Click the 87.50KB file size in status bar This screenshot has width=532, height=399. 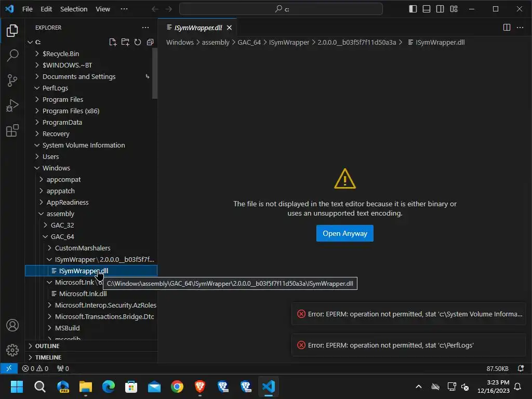pos(497,368)
